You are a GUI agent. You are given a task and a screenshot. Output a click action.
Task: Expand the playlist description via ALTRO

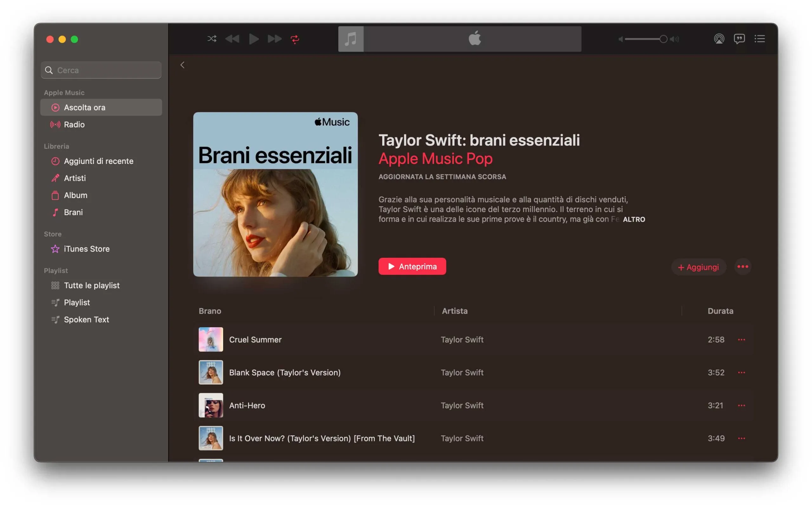click(x=634, y=219)
